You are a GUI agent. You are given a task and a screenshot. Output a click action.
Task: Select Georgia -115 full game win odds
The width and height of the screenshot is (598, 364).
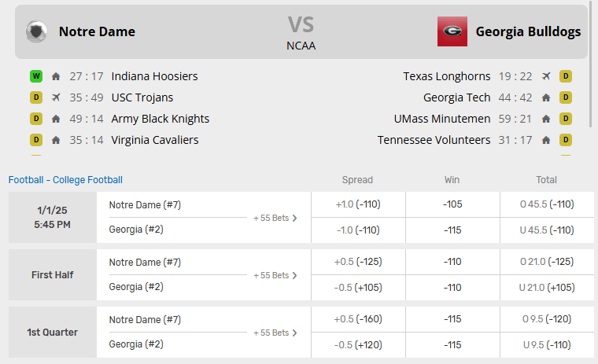click(452, 230)
